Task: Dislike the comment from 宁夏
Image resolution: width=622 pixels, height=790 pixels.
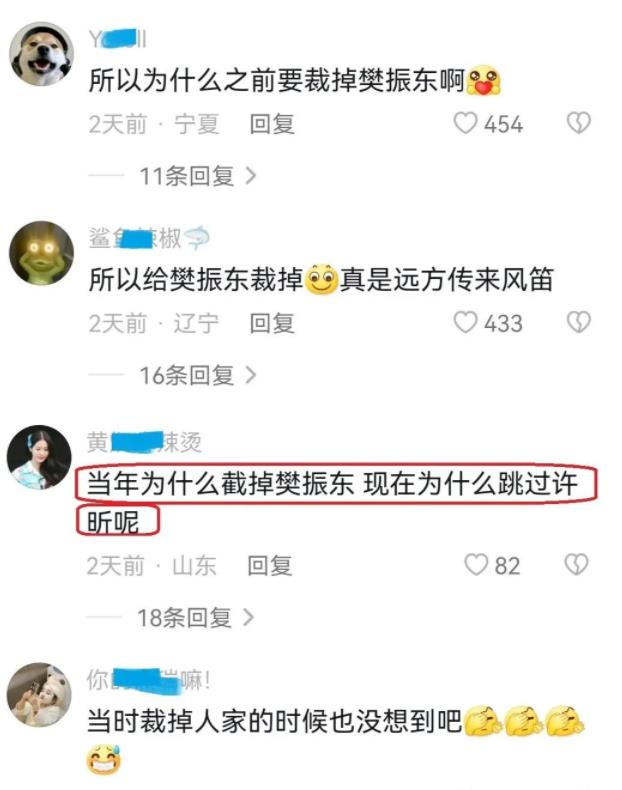Action: [579, 123]
